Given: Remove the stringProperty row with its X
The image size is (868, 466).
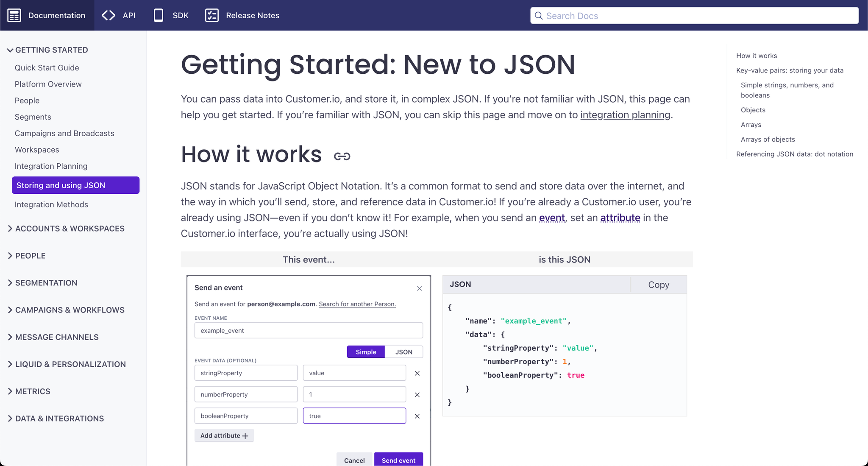Looking at the screenshot, I should click(x=417, y=373).
